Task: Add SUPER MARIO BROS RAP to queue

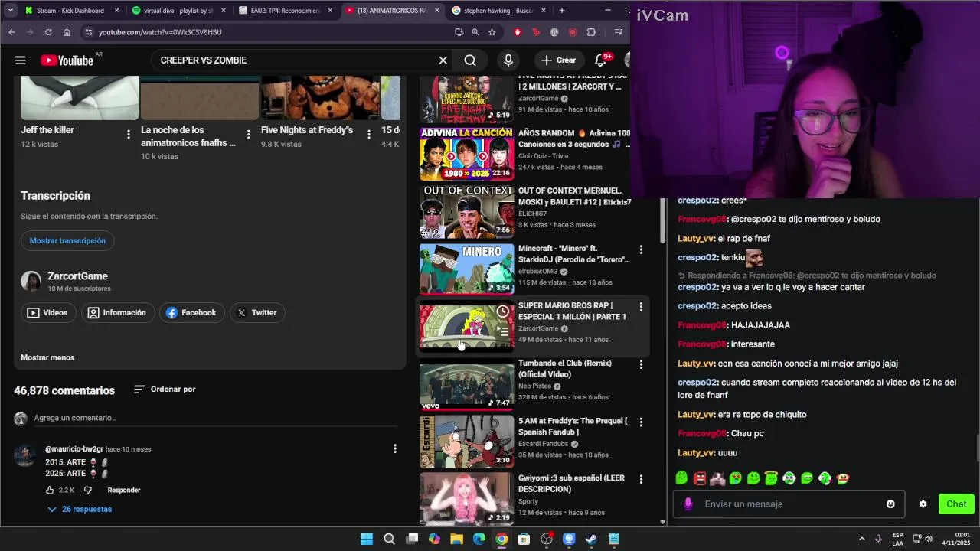Action: 502,331
